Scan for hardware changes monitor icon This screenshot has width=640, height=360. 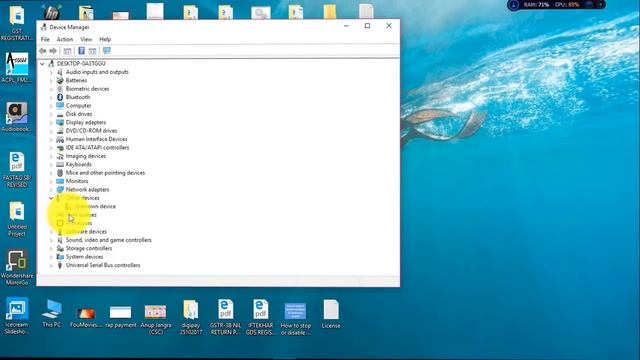tap(107, 51)
